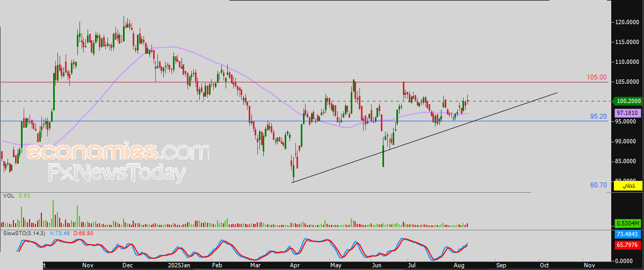Click the Oct label on time axis

click(544, 266)
